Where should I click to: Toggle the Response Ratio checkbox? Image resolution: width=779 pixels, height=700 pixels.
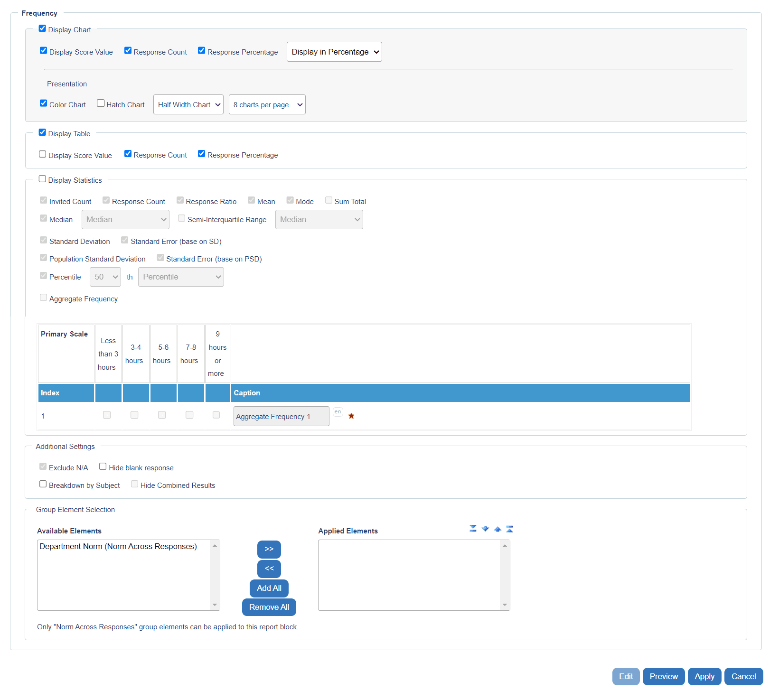tap(180, 200)
